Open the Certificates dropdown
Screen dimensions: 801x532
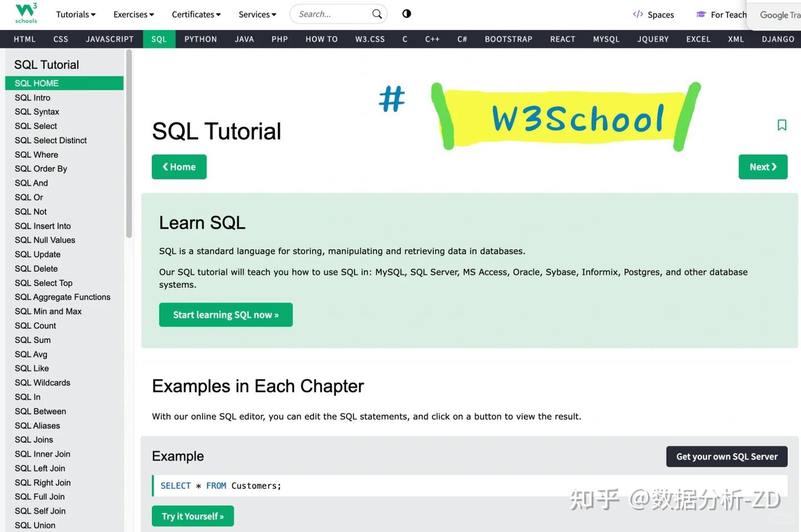click(196, 14)
